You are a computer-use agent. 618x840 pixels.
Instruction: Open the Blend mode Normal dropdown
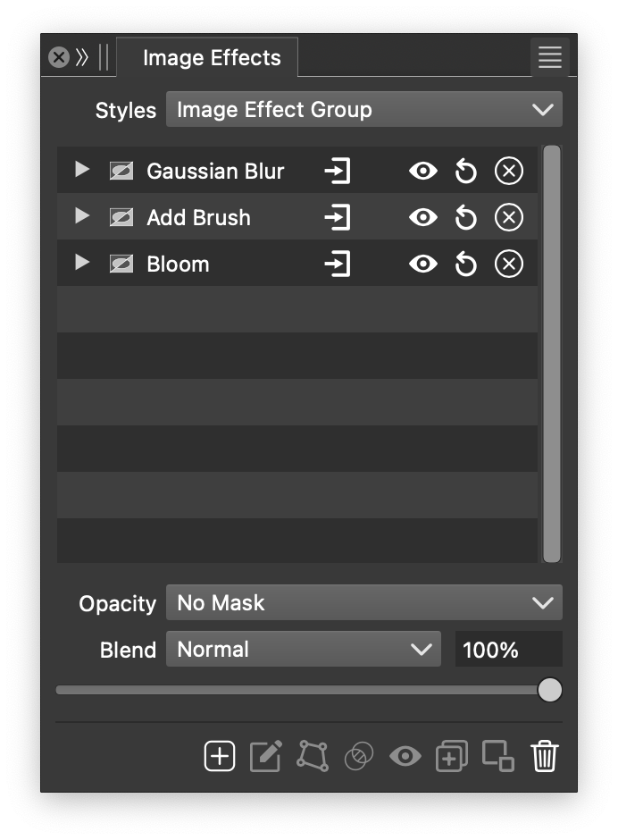tap(303, 650)
